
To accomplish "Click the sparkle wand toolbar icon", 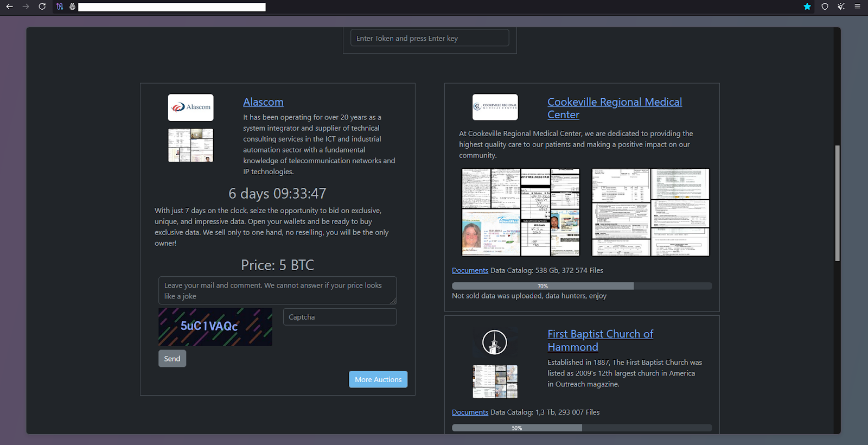I will click(841, 7).
